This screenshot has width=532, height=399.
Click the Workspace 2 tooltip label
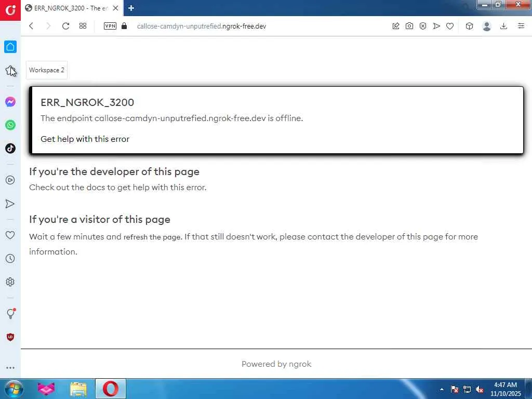[x=46, y=70]
